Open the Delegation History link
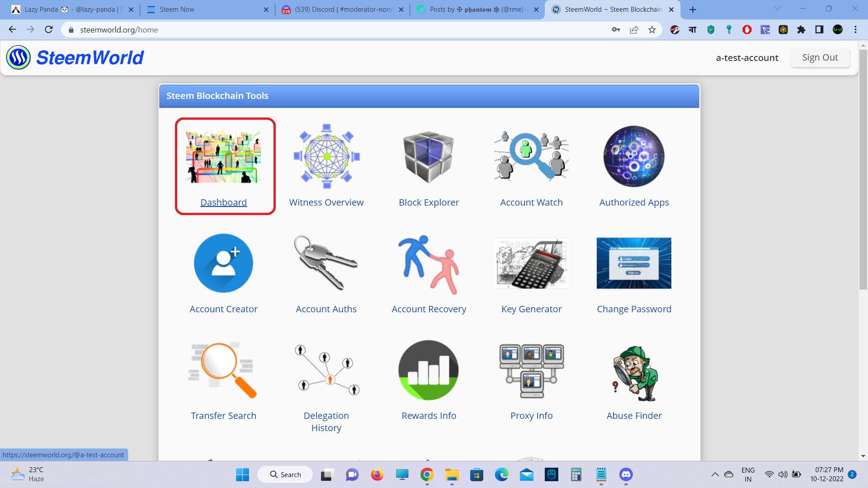Image resolution: width=868 pixels, height=488 pixels. (326, 421)
